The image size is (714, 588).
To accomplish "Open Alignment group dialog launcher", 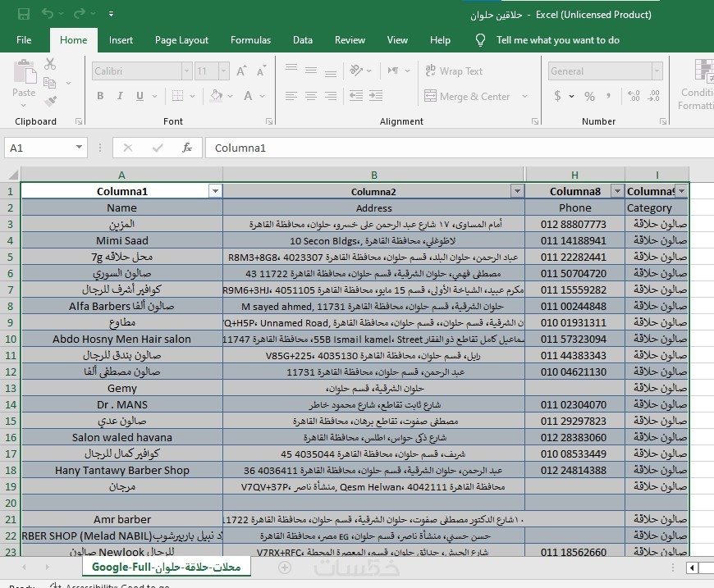I will point(535,121).
